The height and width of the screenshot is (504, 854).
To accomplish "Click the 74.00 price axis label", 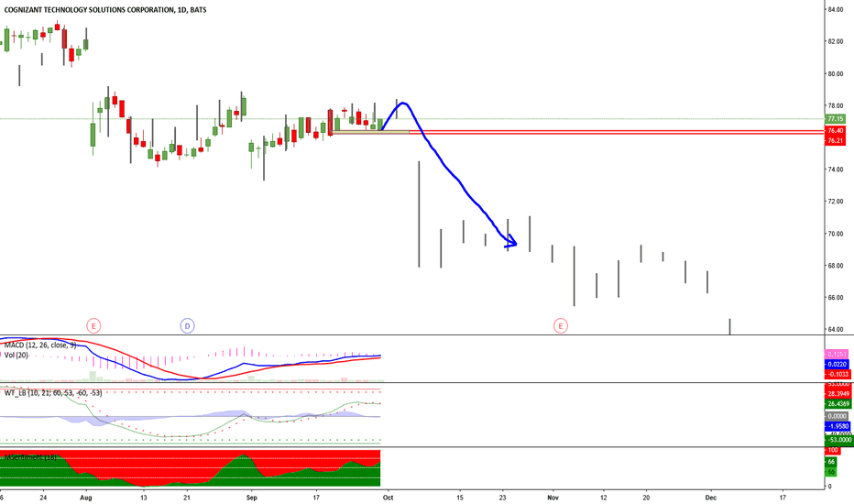I will pos(836,170).
